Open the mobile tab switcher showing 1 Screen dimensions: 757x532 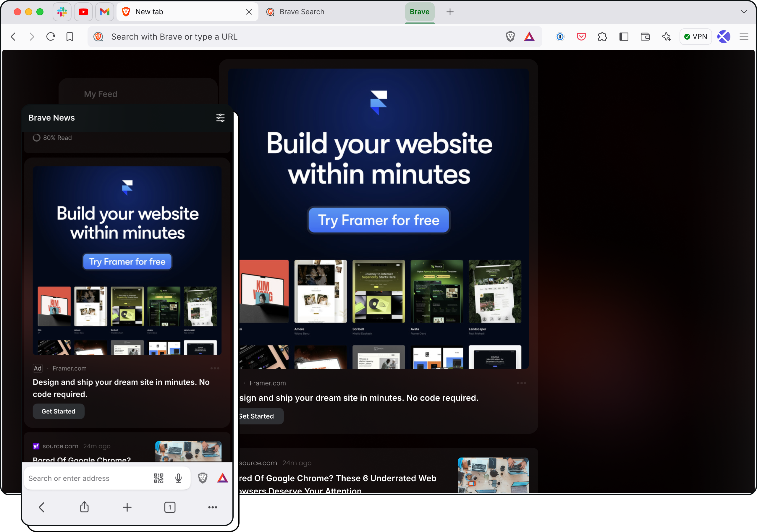click(170, 507)
